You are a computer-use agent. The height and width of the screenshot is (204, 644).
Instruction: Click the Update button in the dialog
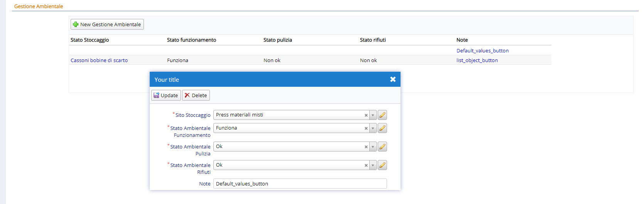click(166, 95)
